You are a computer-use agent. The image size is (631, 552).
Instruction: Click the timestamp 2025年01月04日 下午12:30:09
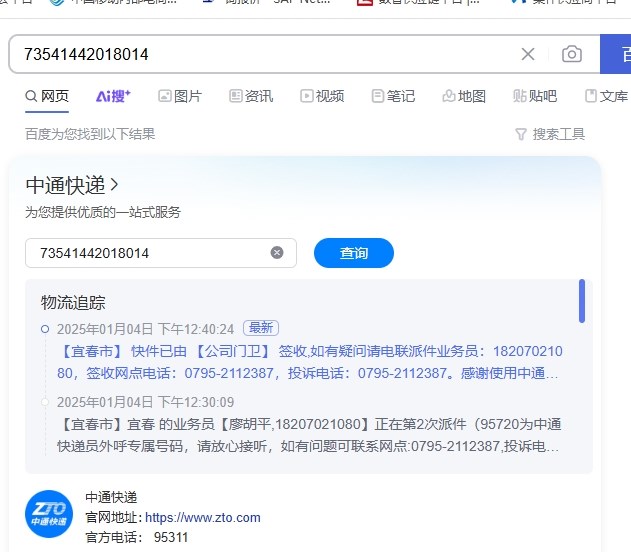(x=145, y=402)
